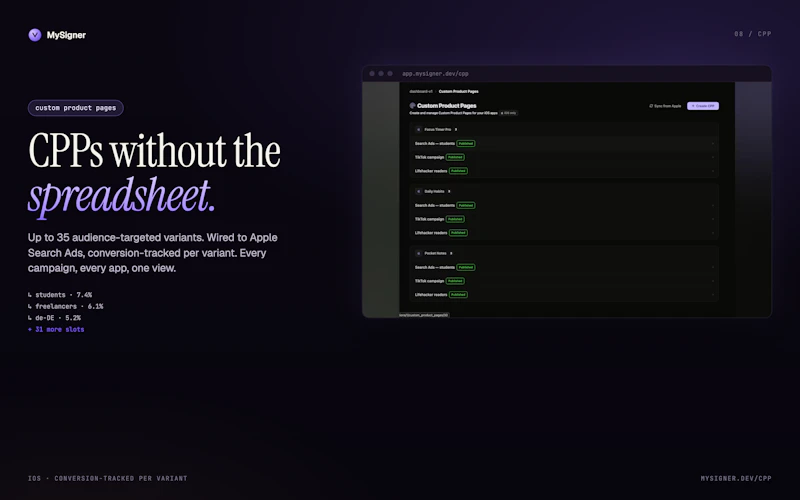Click the 'Custom Product Pages' breadcrumb item
The height and width of the screenshot is (500, 800).
pyautogui.click(x=458, y=91)
